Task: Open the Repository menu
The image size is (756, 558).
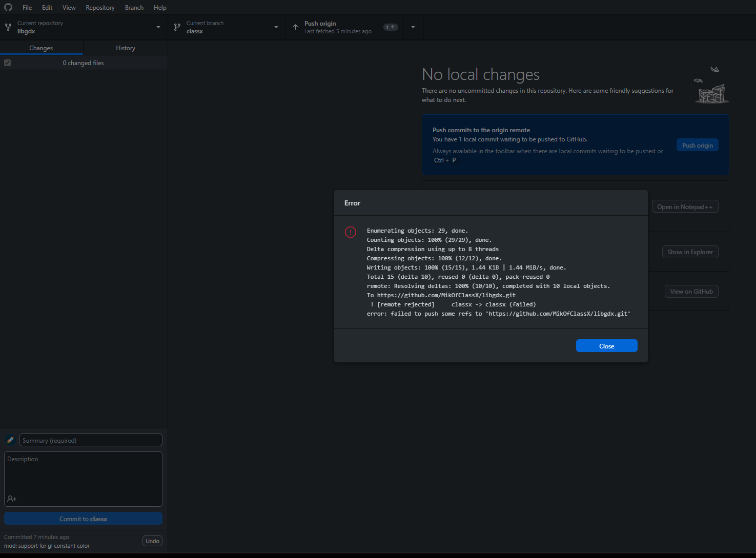Action: [100, 8]
